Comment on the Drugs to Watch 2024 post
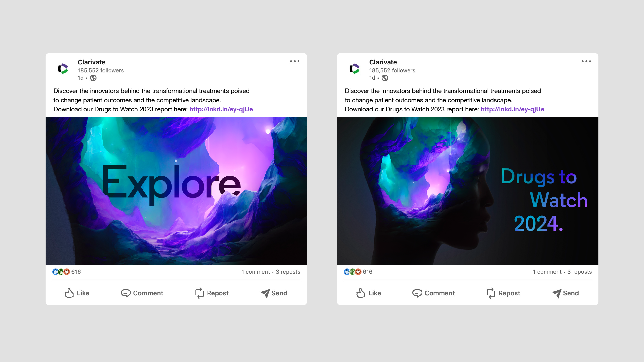644x362 pixels. pyautogui.click(x=433, y=293)
